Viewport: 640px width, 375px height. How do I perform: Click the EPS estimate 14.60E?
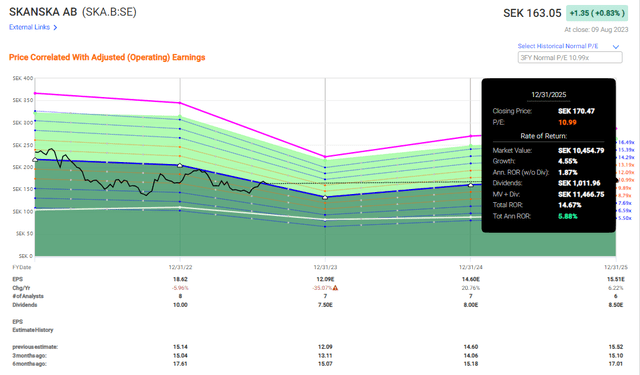[x=471, y=280]
